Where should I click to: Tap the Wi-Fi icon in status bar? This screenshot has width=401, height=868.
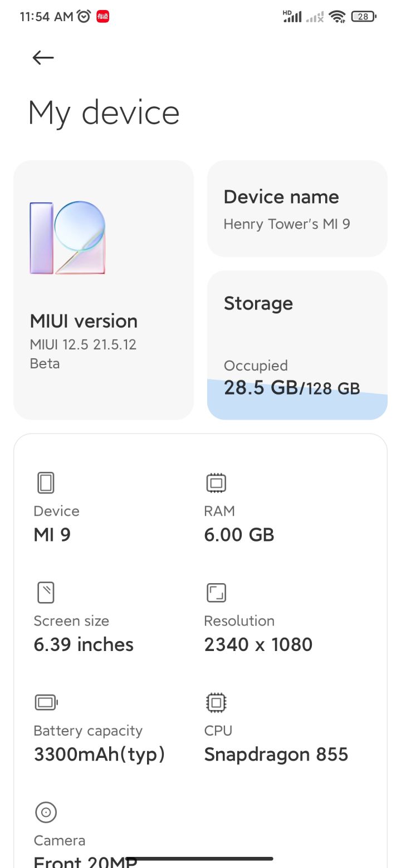tap(338, 17)
